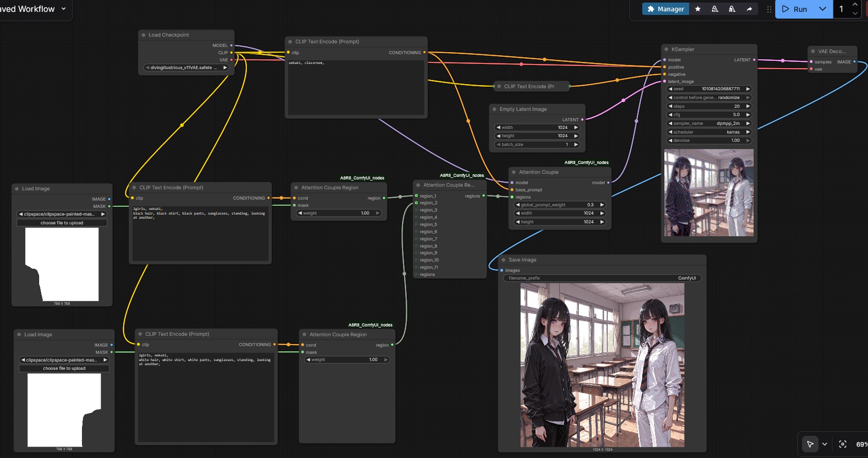Increase global_prompt_weight with right arrow
868x458 pixels.
point(602,205)
